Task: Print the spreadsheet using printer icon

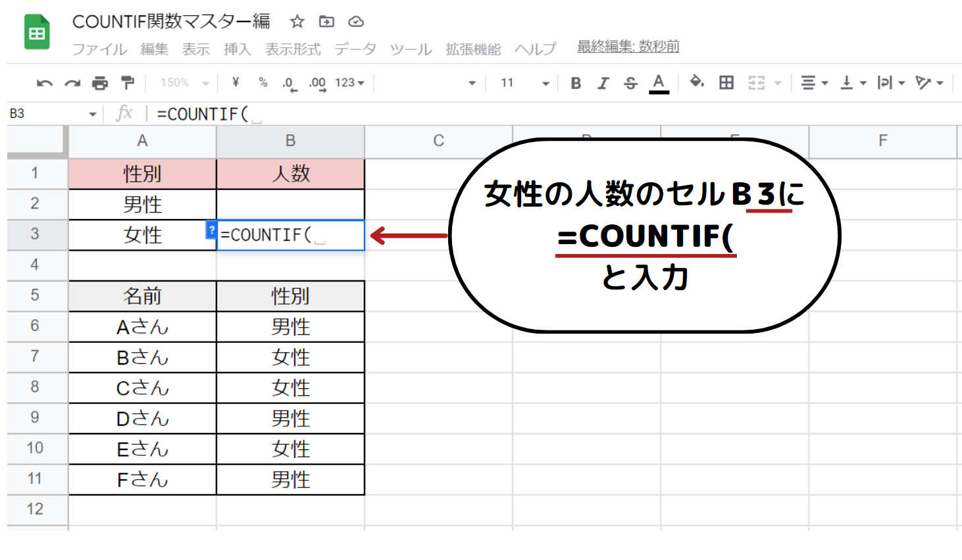Action: point(100,83)
